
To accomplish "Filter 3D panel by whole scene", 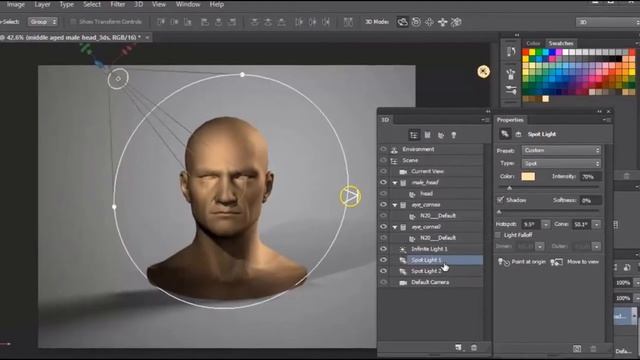I will [414, 135].
